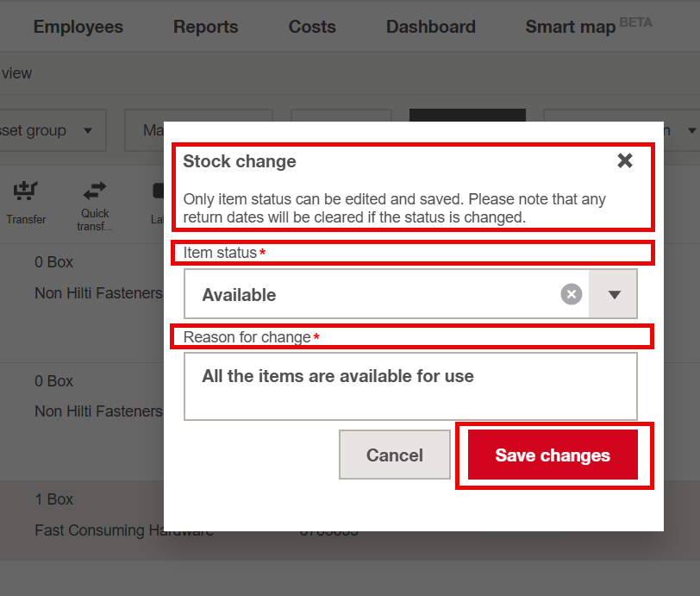This screenshot has height=596, width=700.
Task: Click the Quick transfer arrows icon
Action: pyautogui.click(x=95, y=191)
